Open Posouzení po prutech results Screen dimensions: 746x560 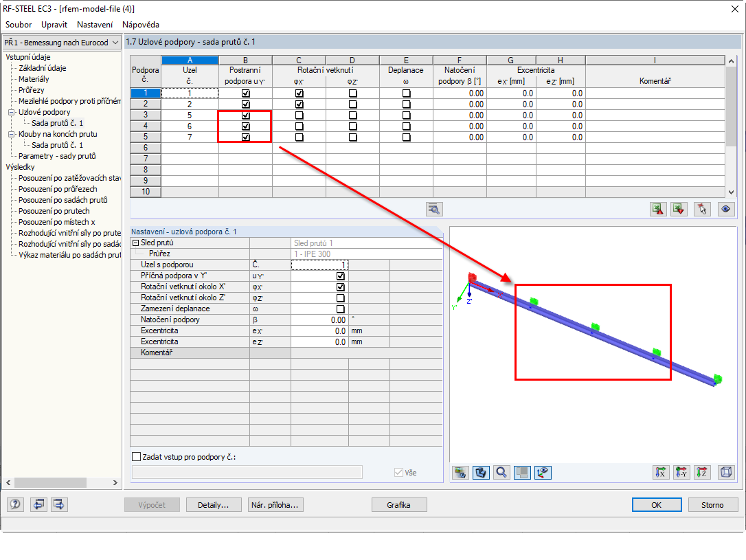[54, 211]
